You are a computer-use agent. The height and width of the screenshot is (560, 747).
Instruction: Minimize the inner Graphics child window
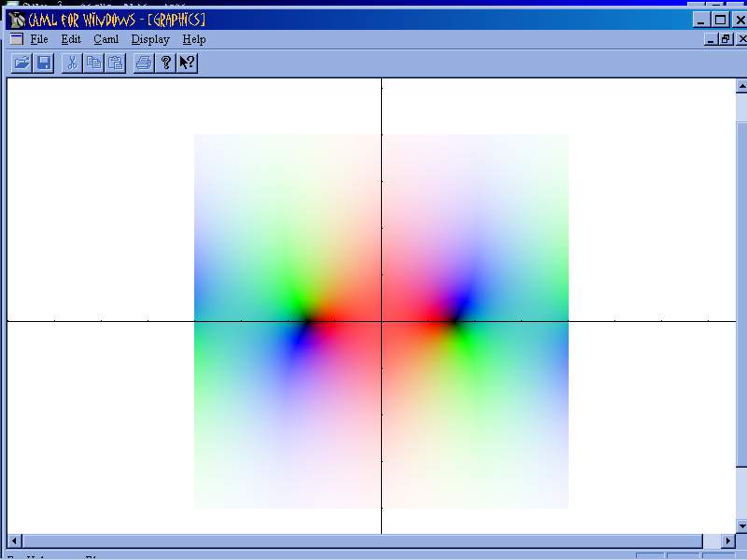(712, 39)
